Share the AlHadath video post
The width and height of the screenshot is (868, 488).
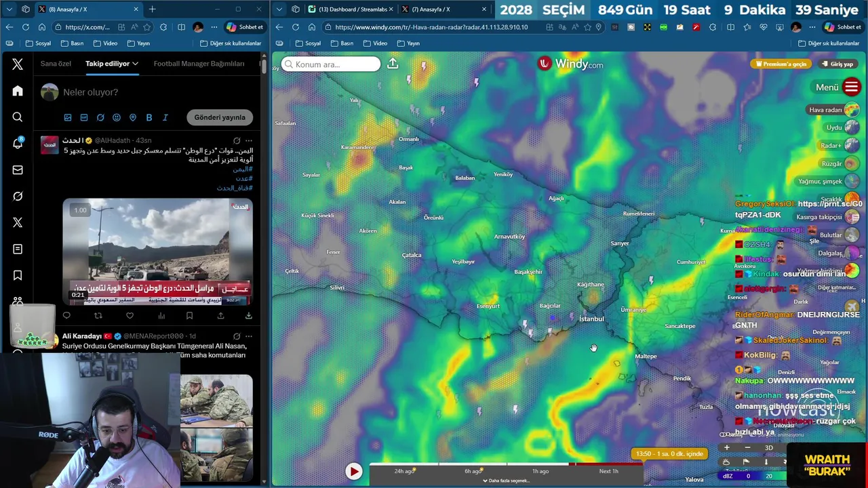tap(220, 316)
